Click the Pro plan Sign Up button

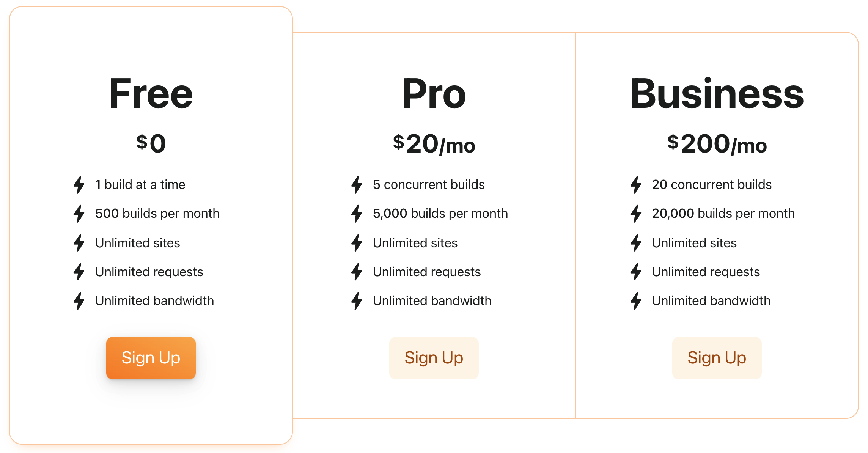(434, 358)
